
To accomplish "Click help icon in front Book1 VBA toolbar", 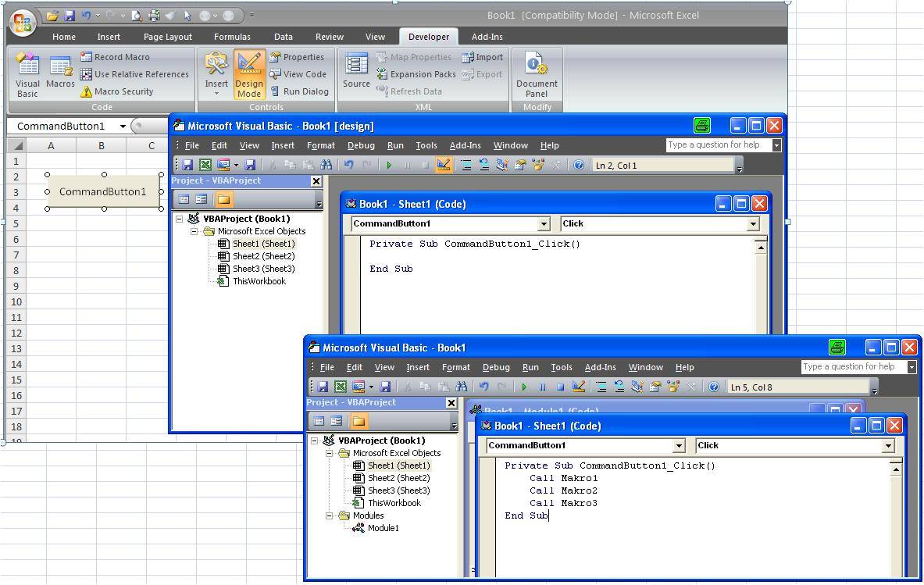I will point(714,387).
